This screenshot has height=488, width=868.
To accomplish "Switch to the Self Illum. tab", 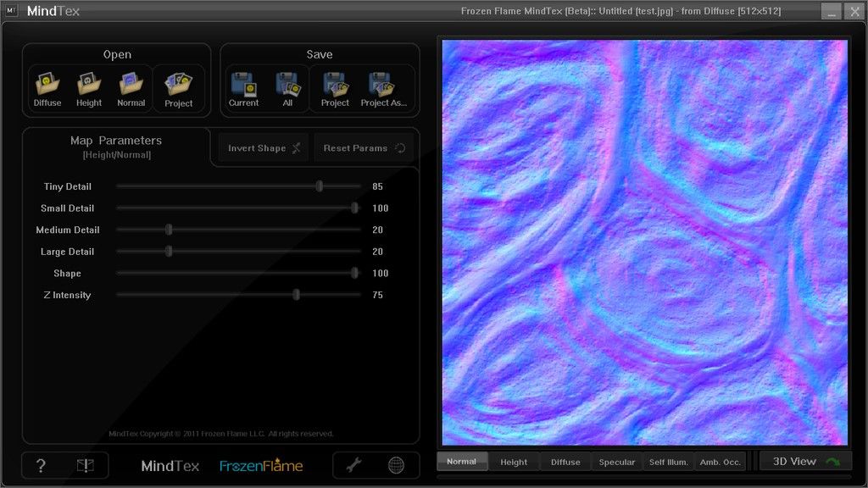I will click(x=668, y=462).
